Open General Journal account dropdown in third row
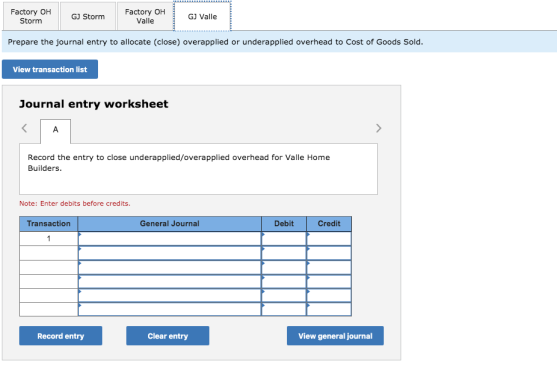The image size is (560, 367). [x=170, y=267]
